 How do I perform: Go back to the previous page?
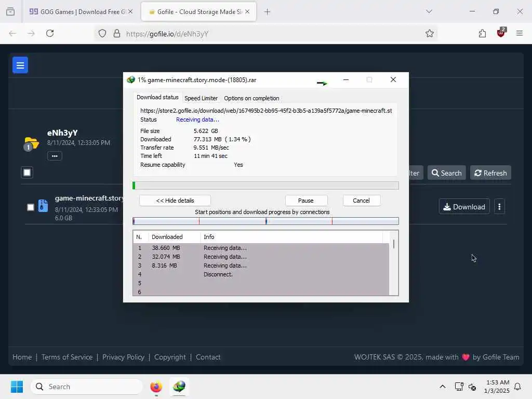pyautogui.click(x=12, y=33)
